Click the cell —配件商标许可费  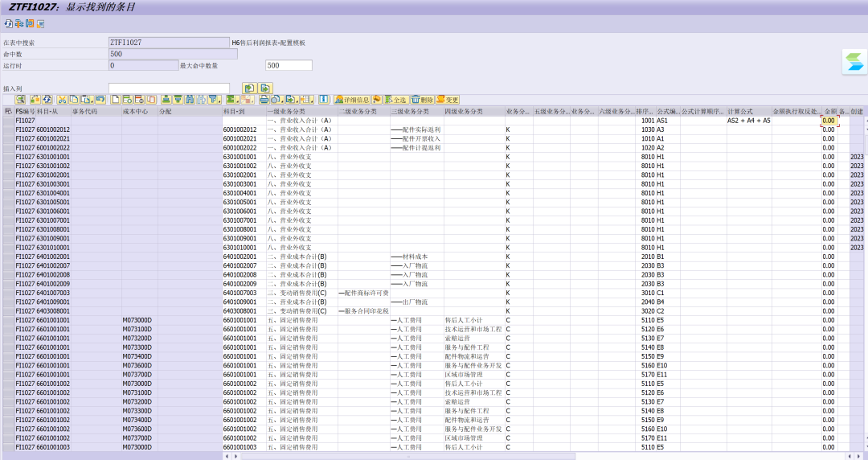coord(364,293)
